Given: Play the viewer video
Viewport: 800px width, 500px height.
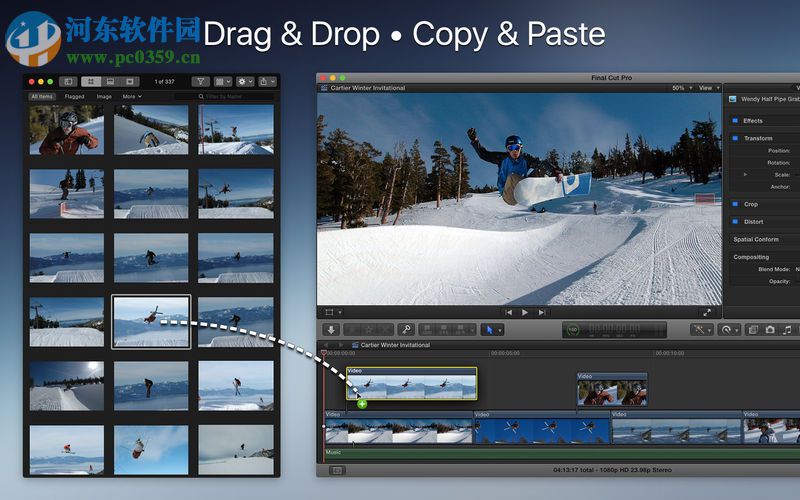Looking at the screenshot, I should 524,312.
